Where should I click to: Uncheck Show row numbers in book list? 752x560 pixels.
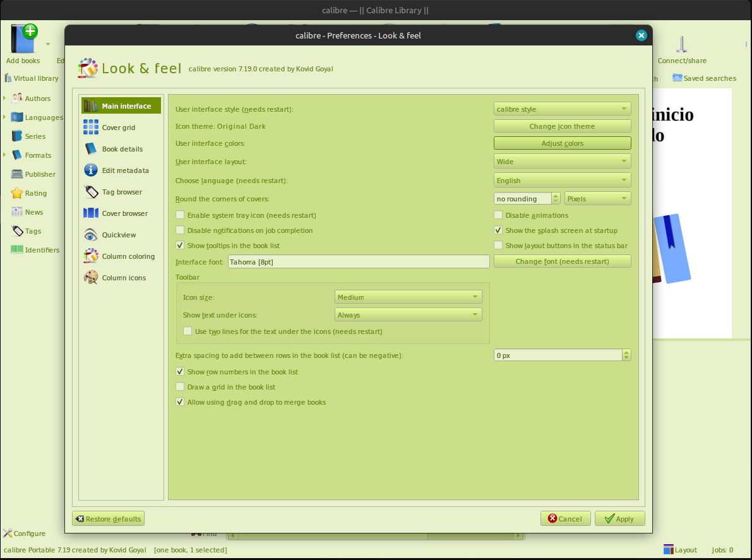pos(180,372)
